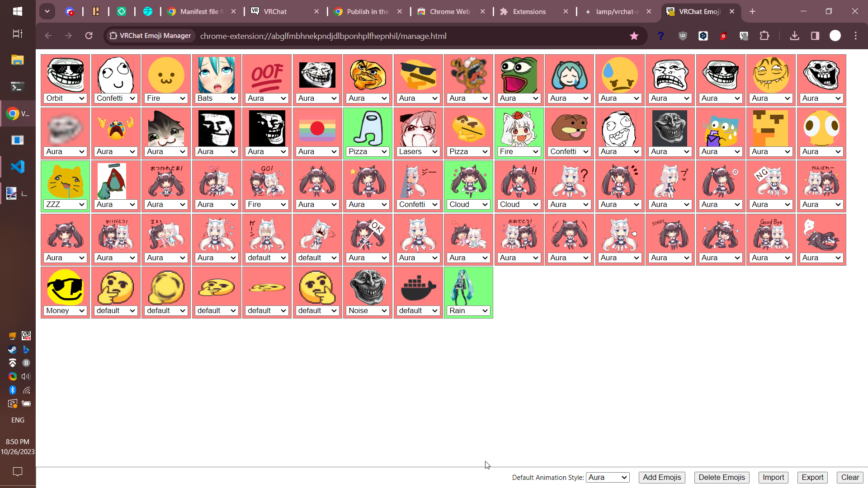Open Default Animation Style dropdown
This screenshot has height=488, width=868.
coord(608,477)
